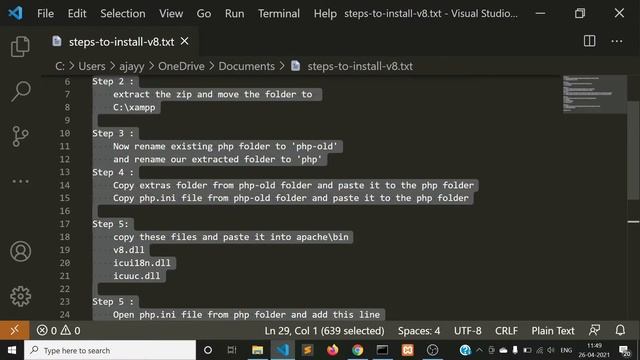Click the Windows taskbar search box
This screenshot has width=640, height=360.
(x=110, y=350)
